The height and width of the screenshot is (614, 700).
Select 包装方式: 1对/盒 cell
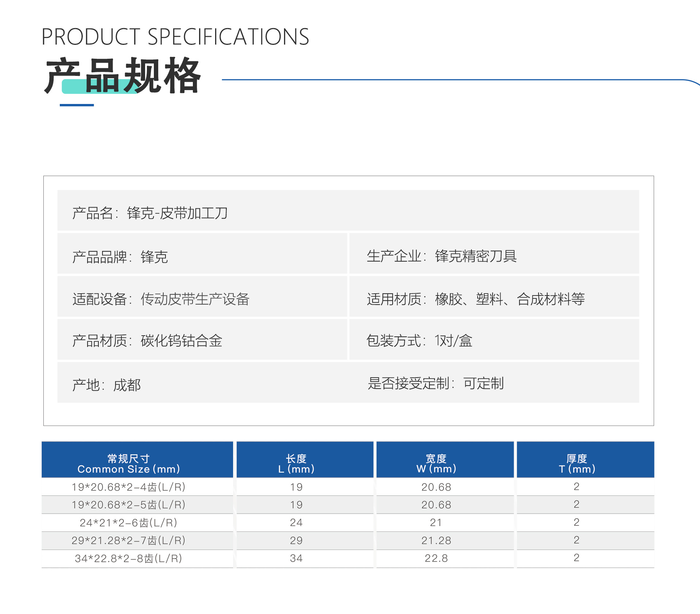(x=494, y=339)
